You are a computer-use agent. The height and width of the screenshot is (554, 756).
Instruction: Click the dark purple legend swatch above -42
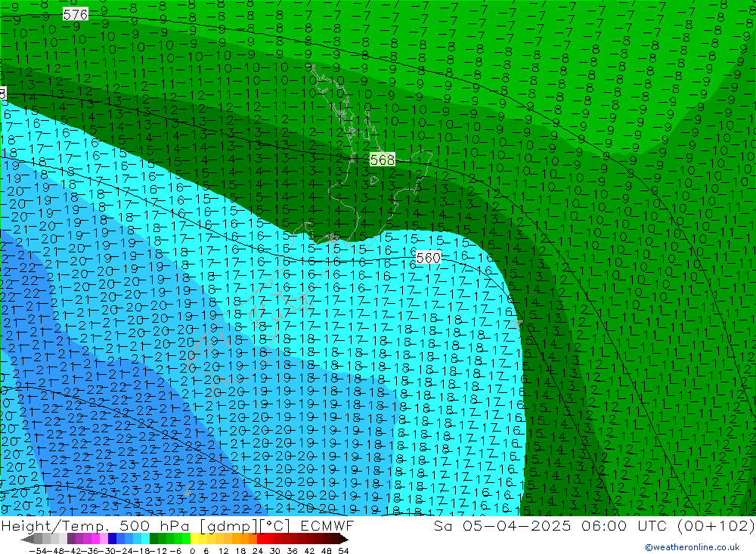pyautogui.click(x=71, y=540)
